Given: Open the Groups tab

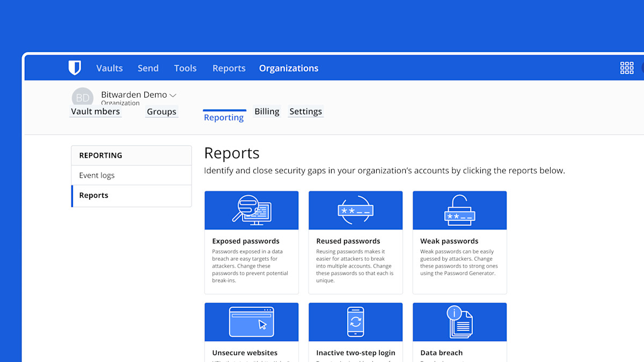Looking at the screenshot, I should (162, 112).
